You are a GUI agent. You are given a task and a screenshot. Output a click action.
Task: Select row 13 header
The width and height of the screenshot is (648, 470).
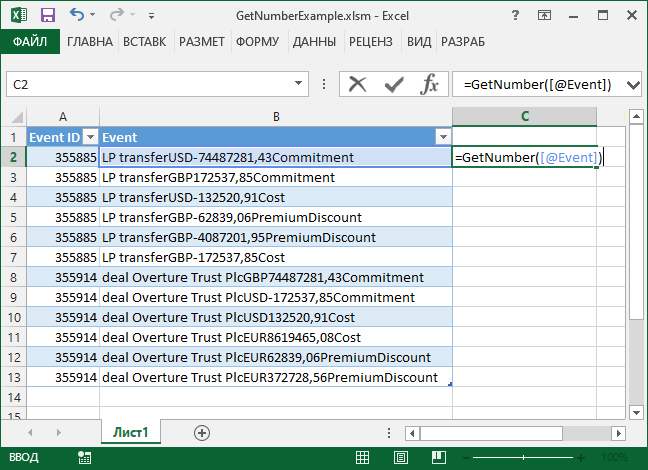click(x=14, y=377)
